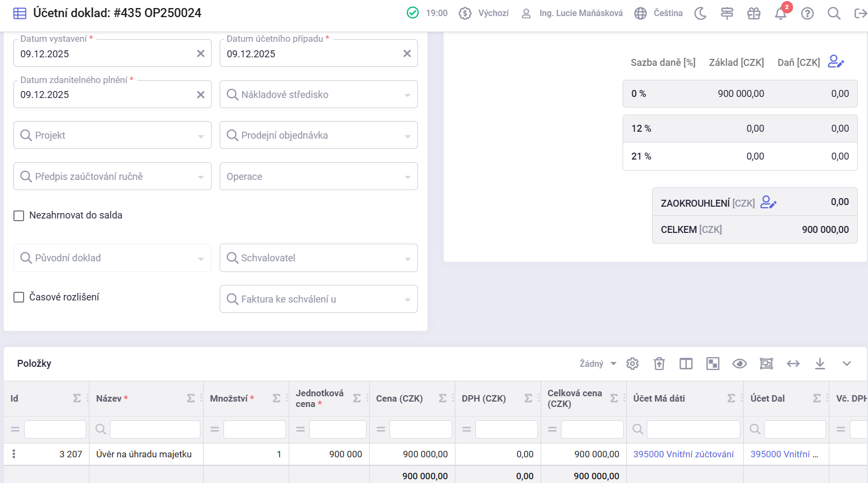This screenshot has height=483, width=868.
Task: Open the Nákladové středisko dropdown
Action: [x=318, y=95]
